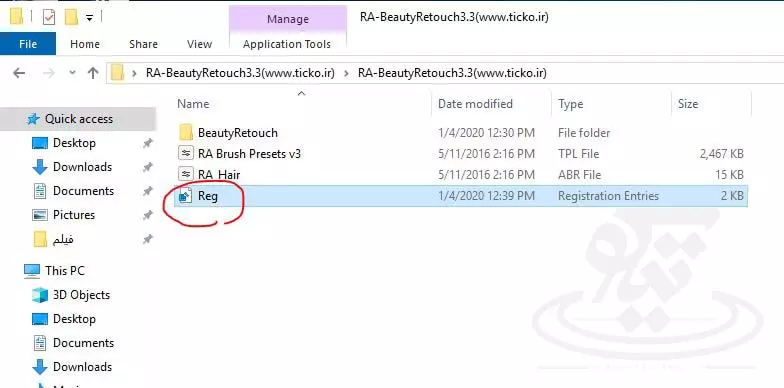The height and width of the screenshot is (388, 784).
Task: Select the RA Brush Presets v3 file icon
Action: coord(186,154)
